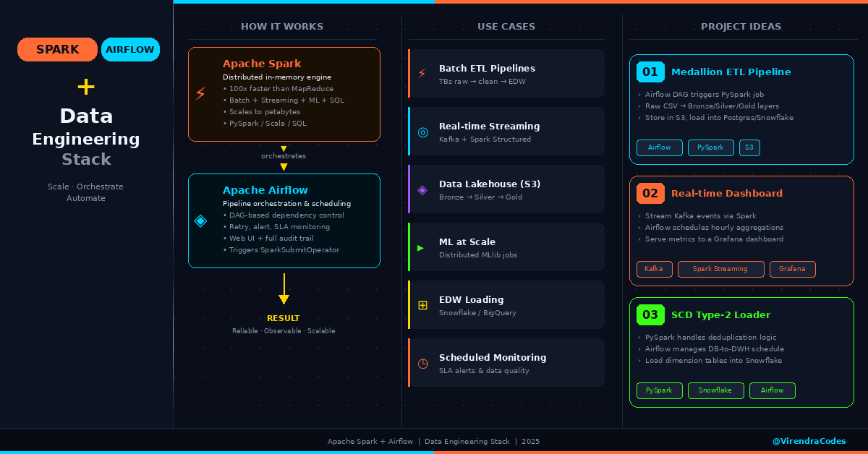Viewport: 868px width, 454px height.
Task: Click the Batch ETL Pipelines title
Action: [x=487, y=68]
